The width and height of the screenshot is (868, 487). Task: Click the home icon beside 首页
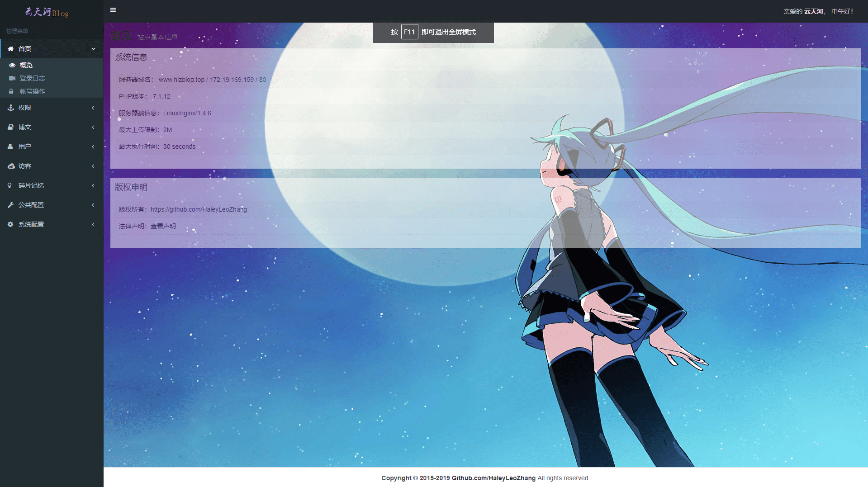10,49
